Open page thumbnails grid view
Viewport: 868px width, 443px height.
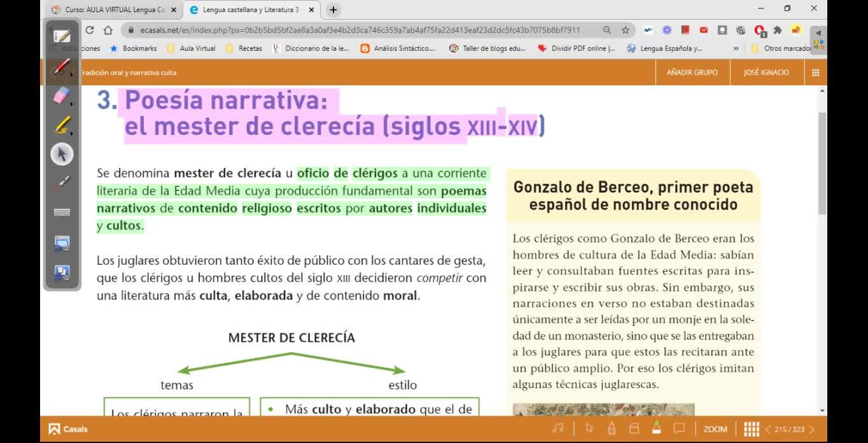click(752, 429)
